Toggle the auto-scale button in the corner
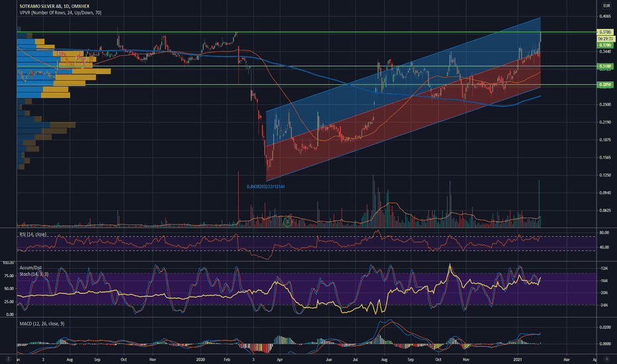Screen dimensions: 617x364 click(x=606, y=359)
